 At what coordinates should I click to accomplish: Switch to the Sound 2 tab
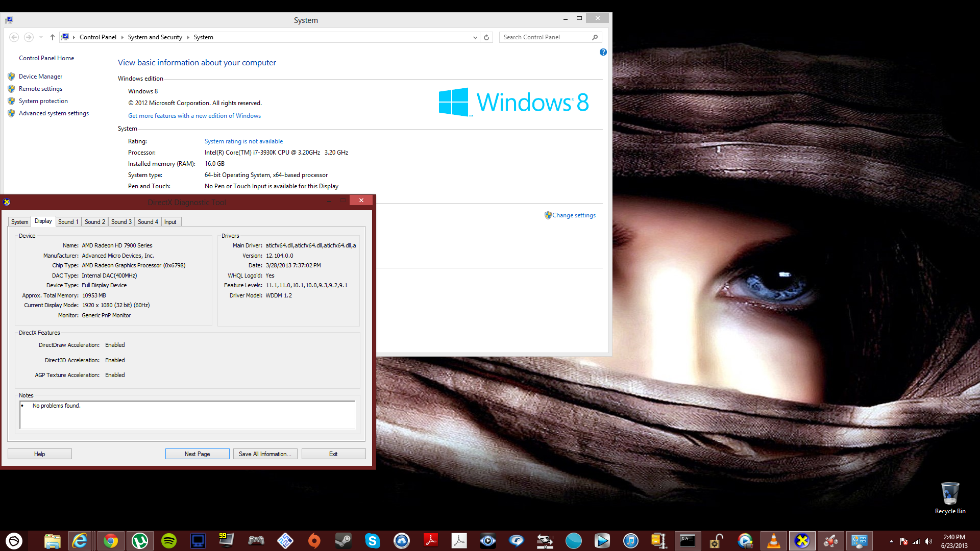click(x=94, y=222)
